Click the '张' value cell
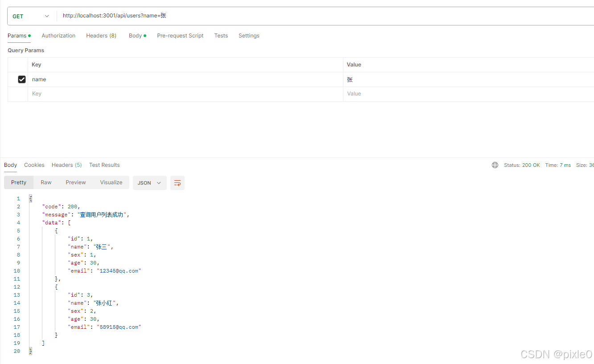 [x=468, y=79]
